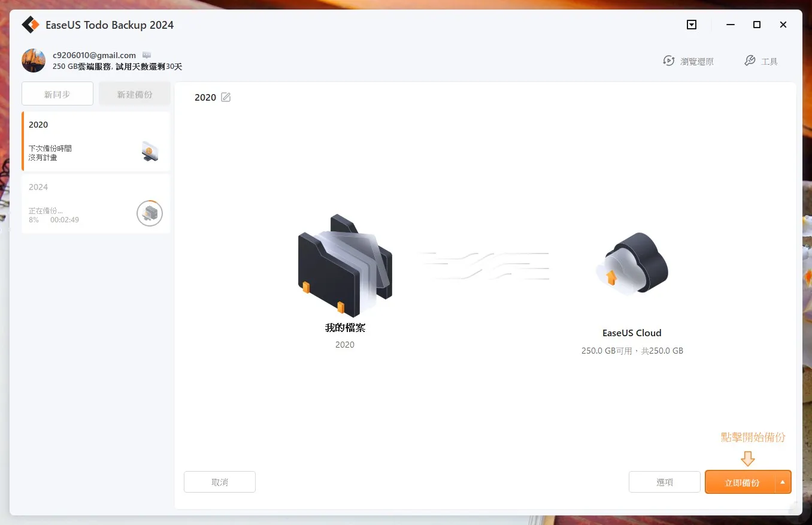This screenshot has width=812, height=525.
Task: Click the cloud backup icon on 2020 task
Action: [x=150, y=152]
